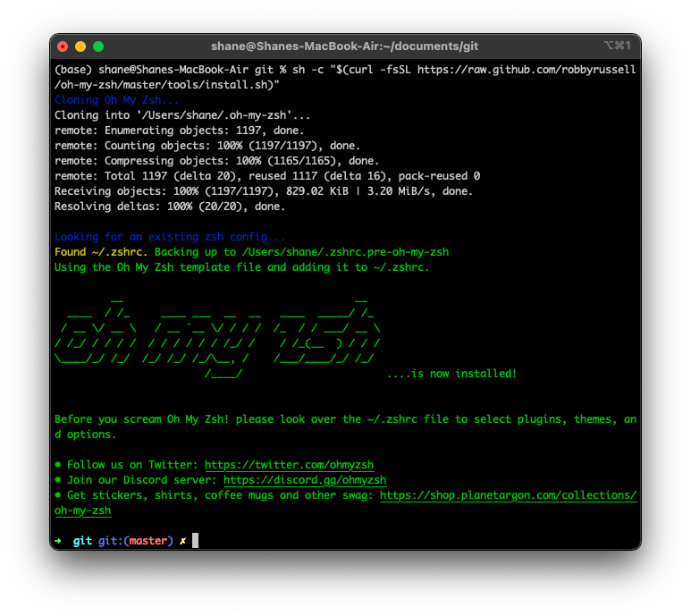Click the 'Before you scream Oh My Zsh!' line
Viewport: 691px width, 616px height.
(345, 426)
